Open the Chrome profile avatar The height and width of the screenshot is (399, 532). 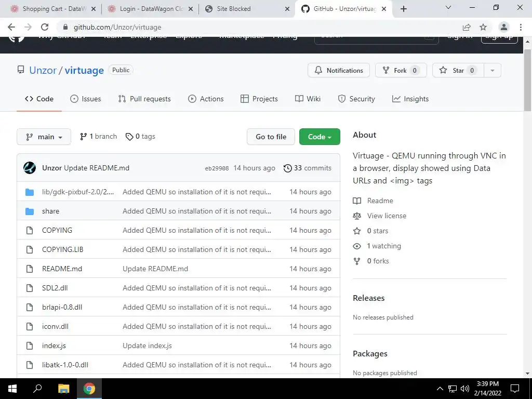click(503, 27)
